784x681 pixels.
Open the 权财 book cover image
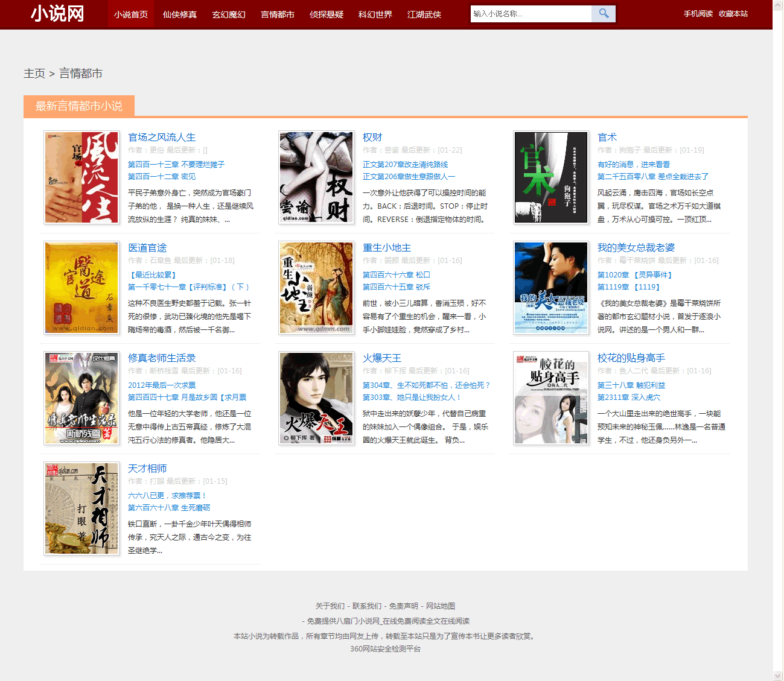tap(316, 177)
